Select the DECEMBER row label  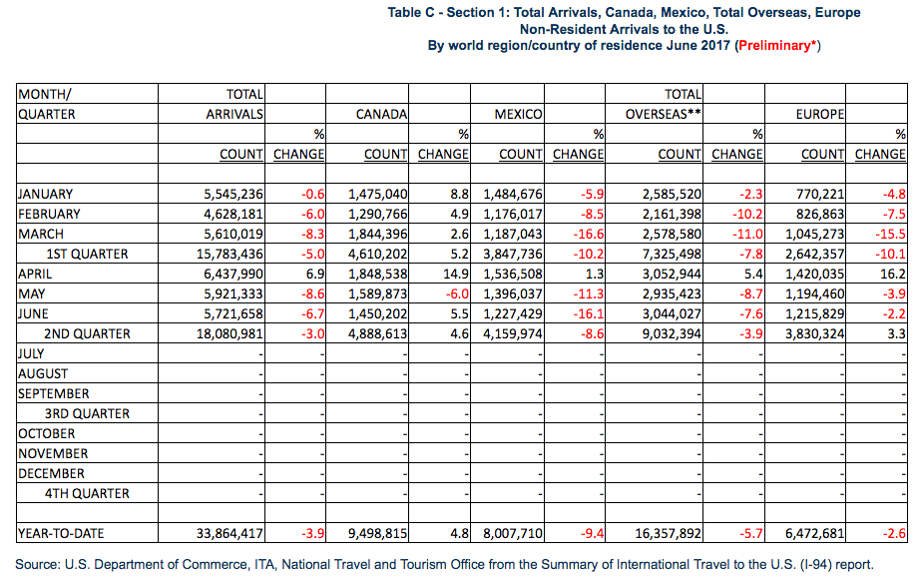51,473
